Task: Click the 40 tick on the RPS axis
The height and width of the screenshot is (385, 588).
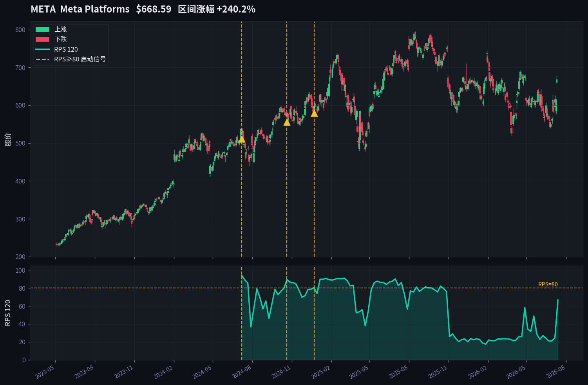Action: 22,324
